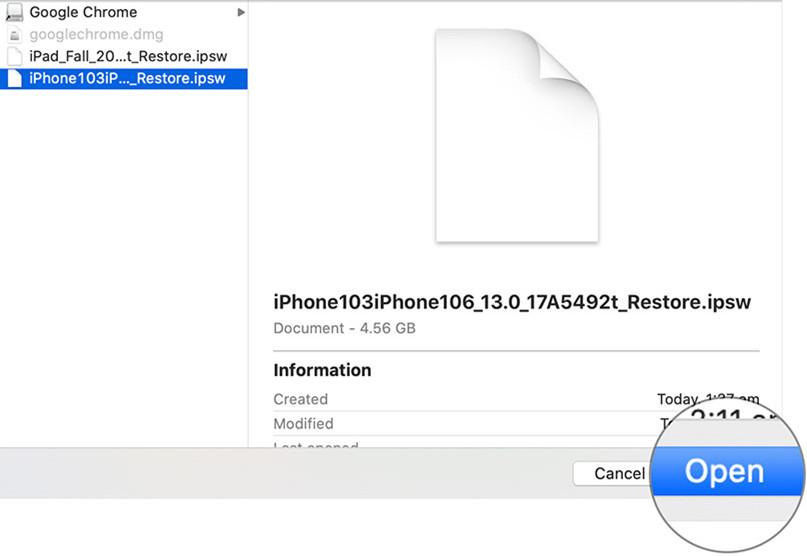The width and height of the screenshot is (807, 556).
Task: Expand Google Chrome folder arrow
Action: pos(240,12)
